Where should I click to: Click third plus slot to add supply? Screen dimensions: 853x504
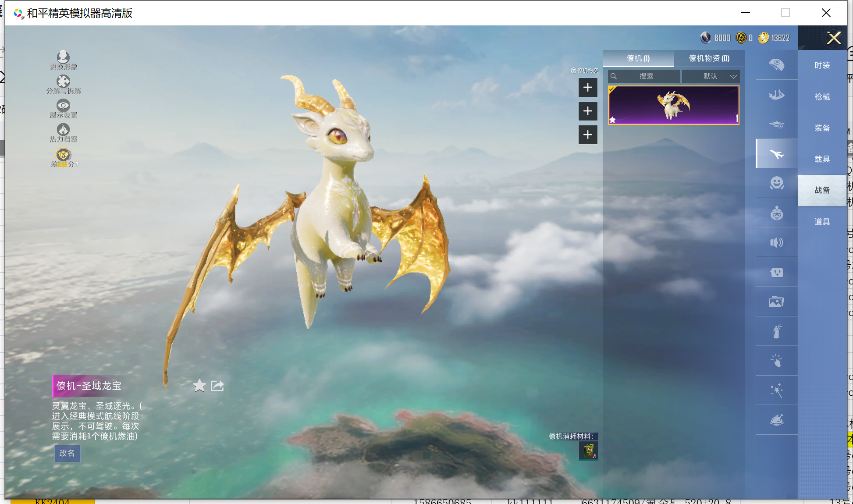(588, 135)
